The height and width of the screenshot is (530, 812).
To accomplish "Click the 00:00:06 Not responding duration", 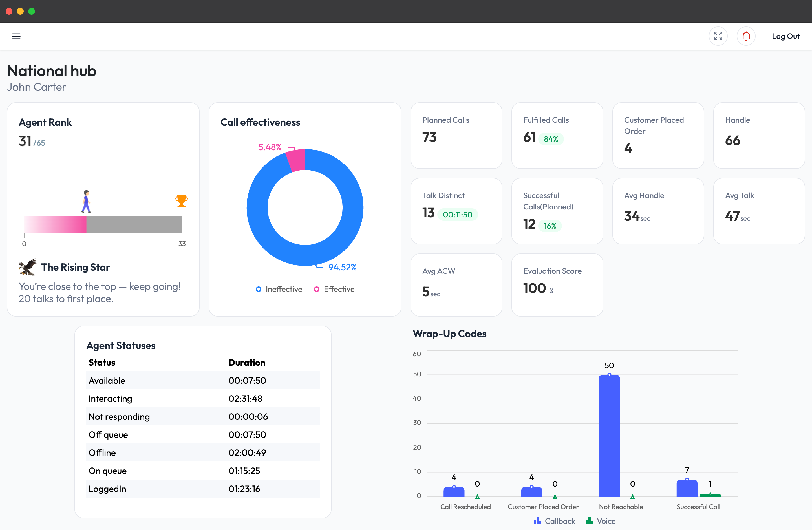I will click(248, 416).
